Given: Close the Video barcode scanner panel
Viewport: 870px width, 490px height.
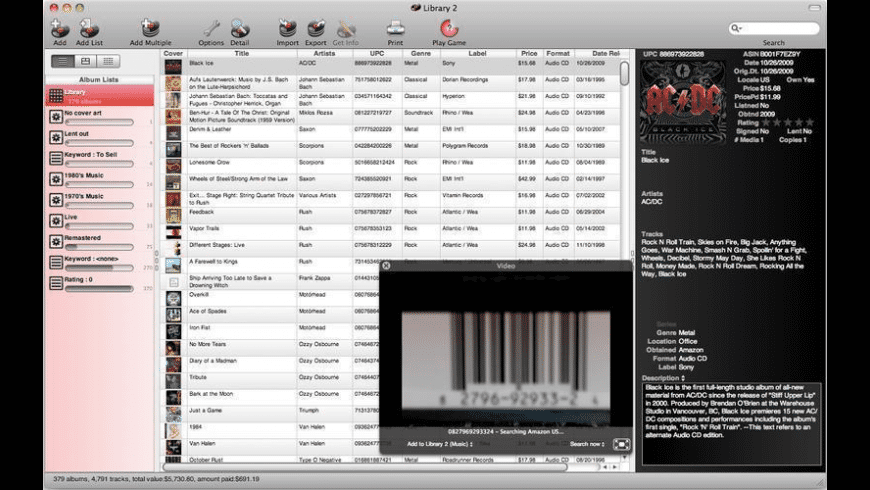Looking at the screenshot, I should click(386, 266).
